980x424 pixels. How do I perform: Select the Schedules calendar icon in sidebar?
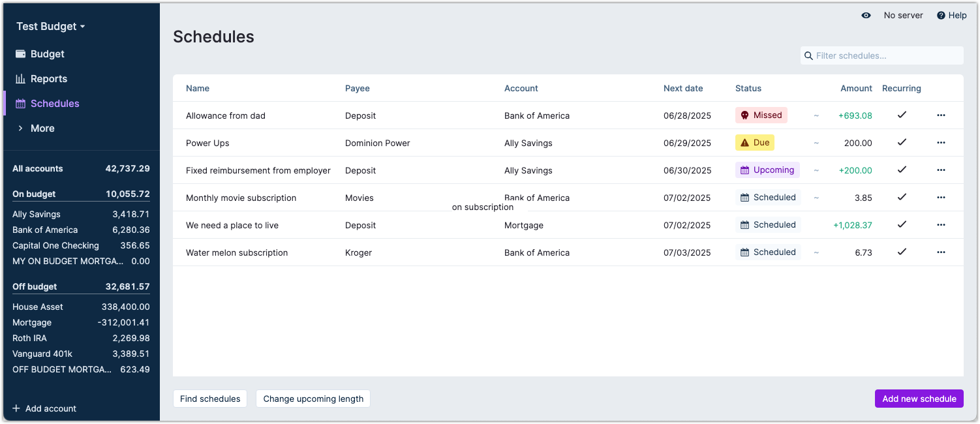(22, 103)
